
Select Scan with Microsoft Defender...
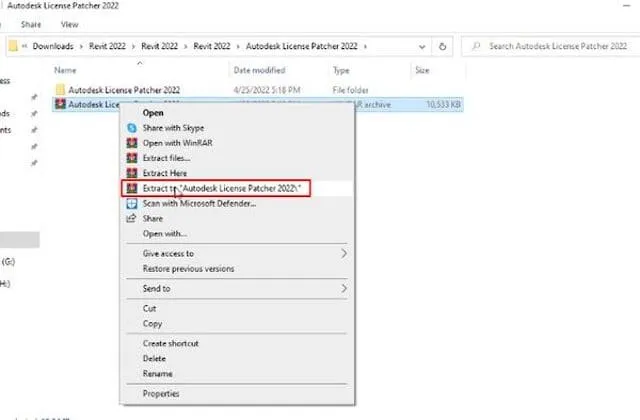pos(199,203)
